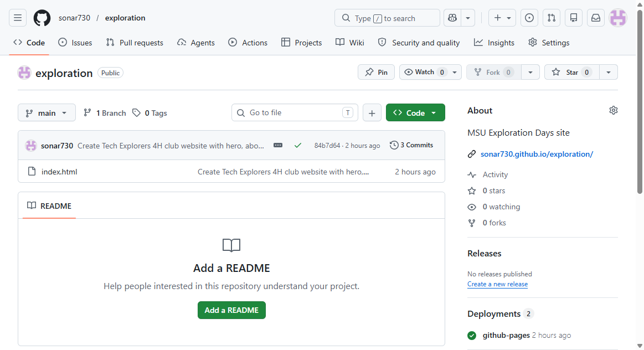Open the repositories icon in header

click(x=574, y=18)
